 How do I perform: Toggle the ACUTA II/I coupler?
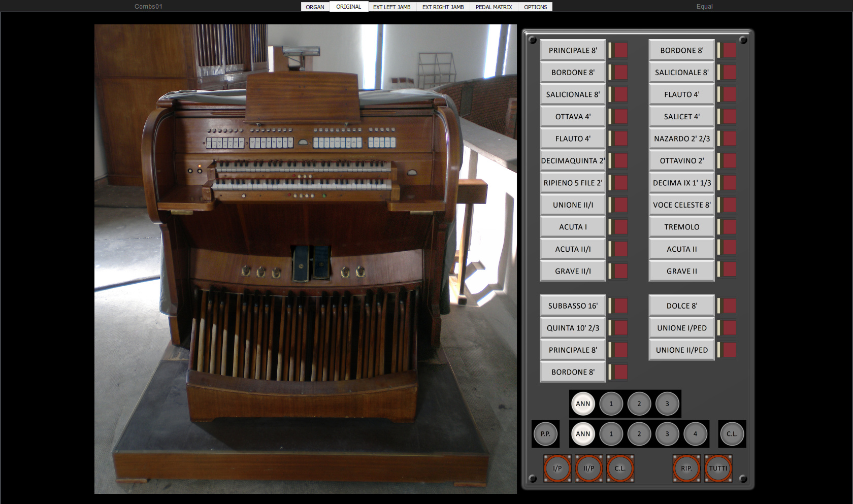pos(573,249)
